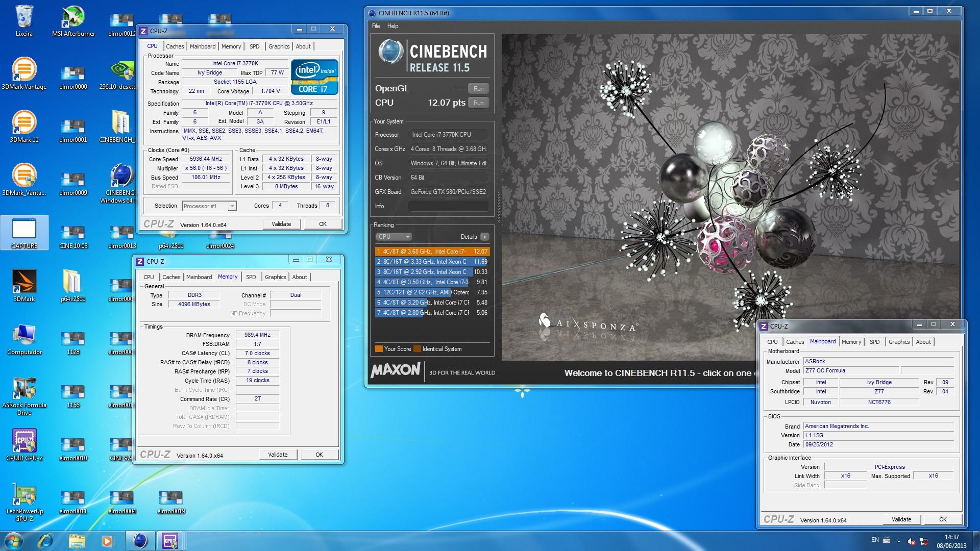
Task: Click the Cinebench Info input field
Action: coord(448,206)
